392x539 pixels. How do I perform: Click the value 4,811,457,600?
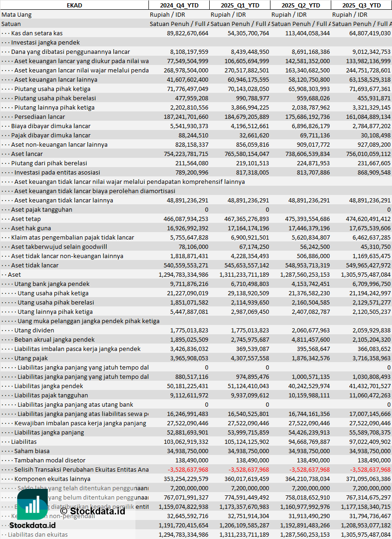[311, 339]
